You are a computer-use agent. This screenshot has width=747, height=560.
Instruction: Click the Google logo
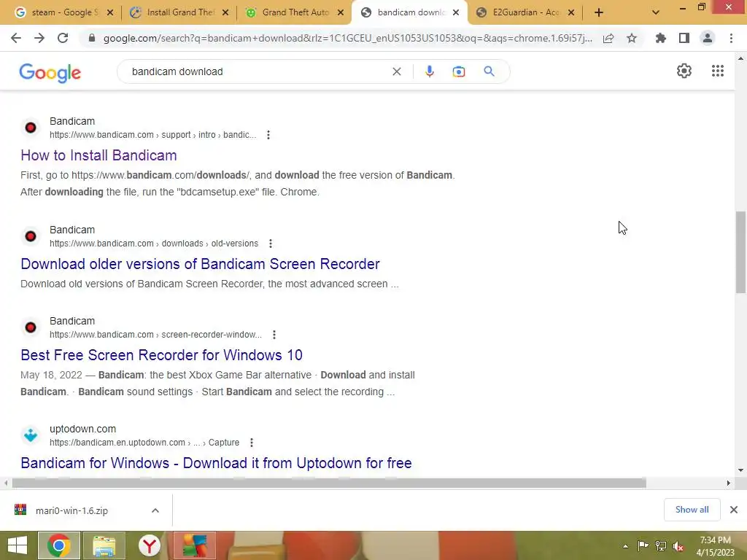click(50, 72)
